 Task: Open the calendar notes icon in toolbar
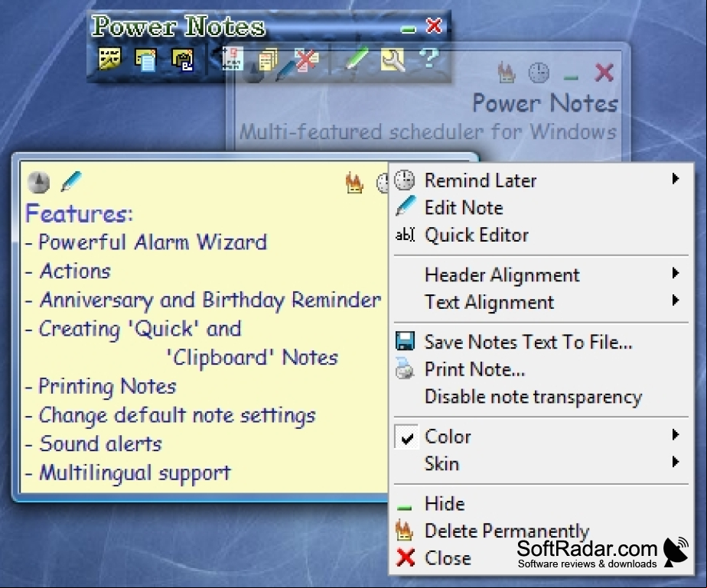tap(232, 59)
